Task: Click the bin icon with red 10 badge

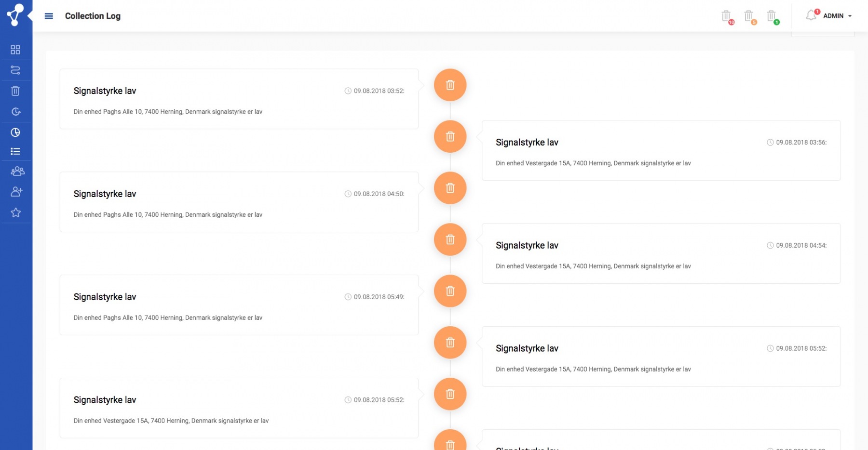Action: [x=726, y=16]
